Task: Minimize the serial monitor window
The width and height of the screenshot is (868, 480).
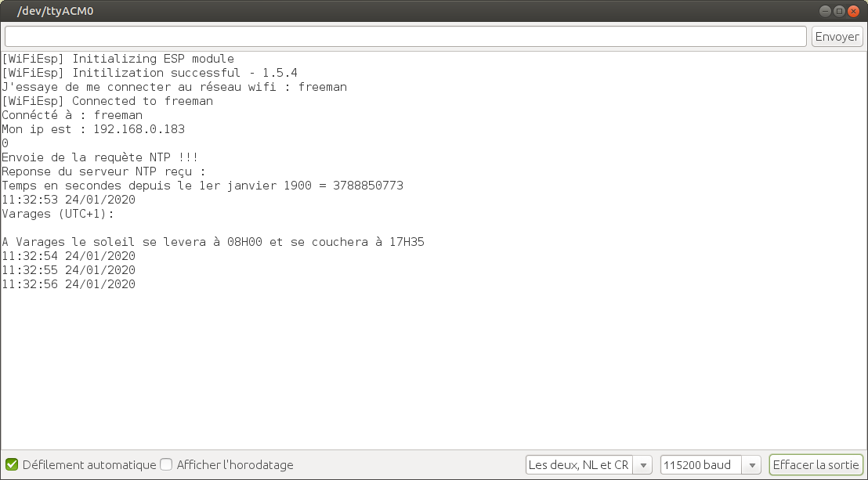Action: 825,11
